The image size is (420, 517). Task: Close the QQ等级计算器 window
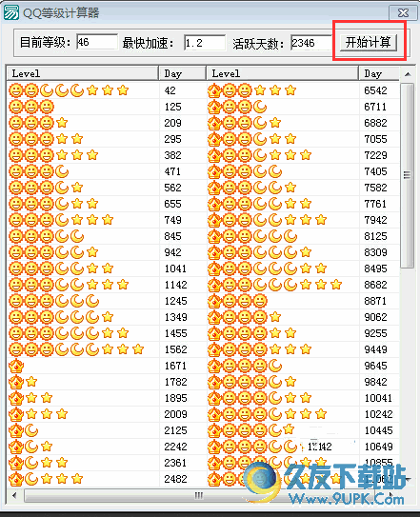pyautogui.click(x=403, y=12)
